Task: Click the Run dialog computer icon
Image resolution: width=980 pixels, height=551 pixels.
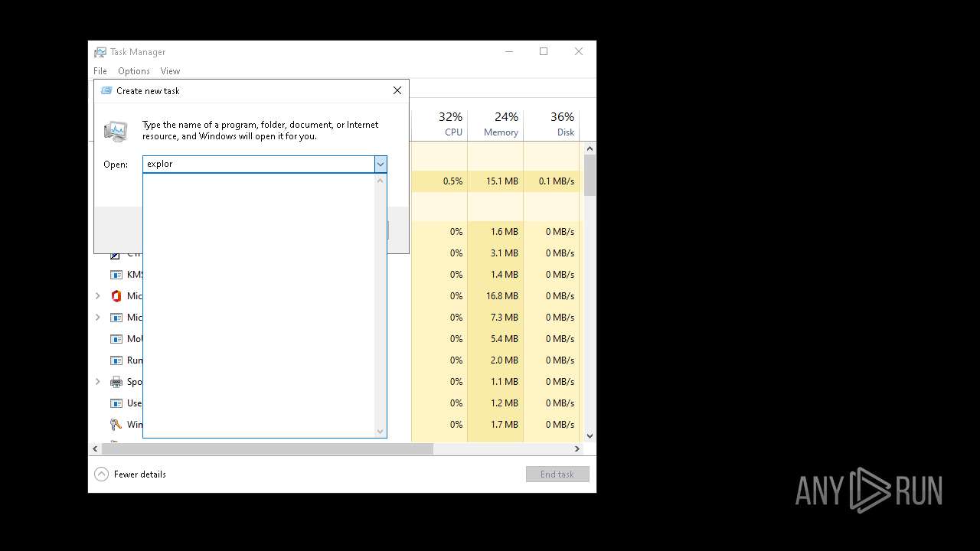Action: pos(116,131)
